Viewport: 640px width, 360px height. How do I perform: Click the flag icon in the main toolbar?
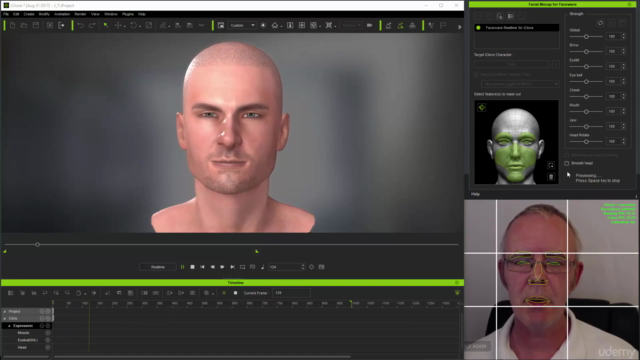443,25
